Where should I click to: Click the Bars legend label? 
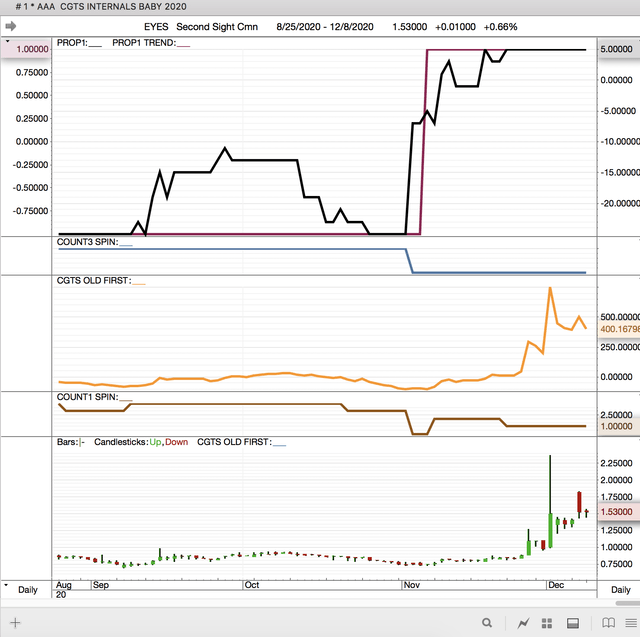pos(67,442)
